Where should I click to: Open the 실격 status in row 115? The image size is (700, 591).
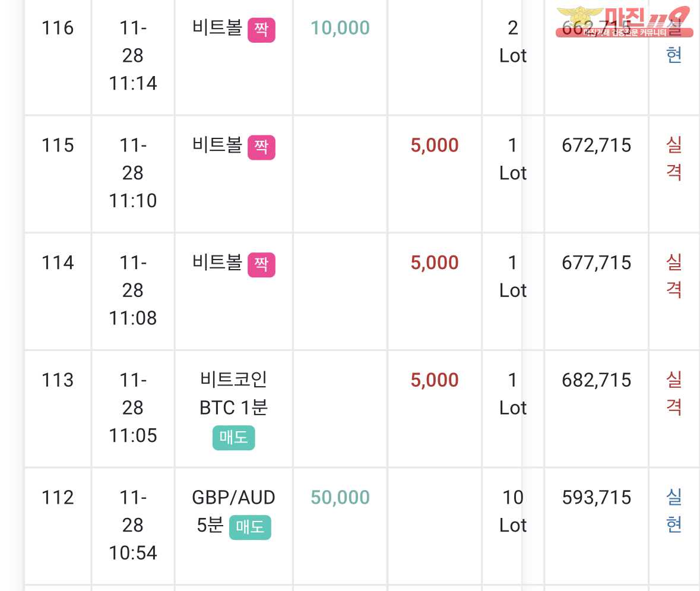click(674, 159)
